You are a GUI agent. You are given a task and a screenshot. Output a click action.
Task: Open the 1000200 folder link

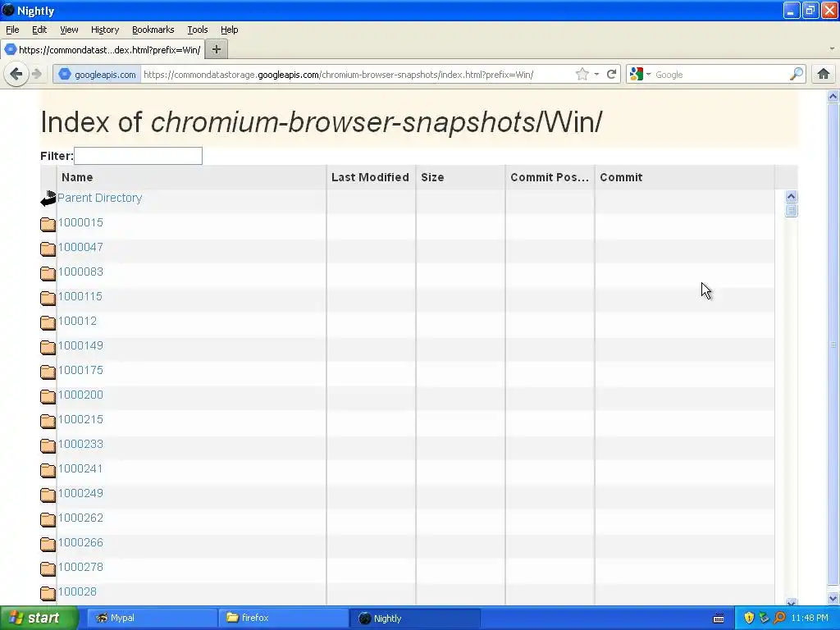click(80, 395)
